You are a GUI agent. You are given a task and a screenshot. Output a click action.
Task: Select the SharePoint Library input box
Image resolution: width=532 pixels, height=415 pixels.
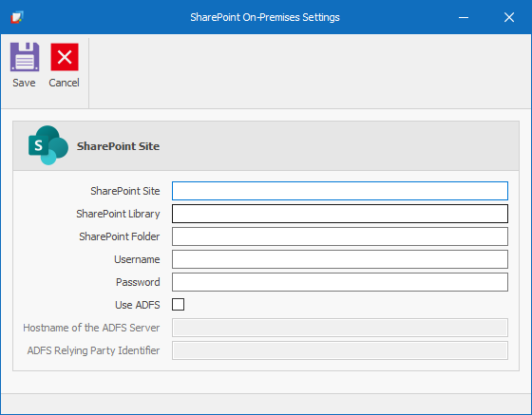[x=340, y=214]
